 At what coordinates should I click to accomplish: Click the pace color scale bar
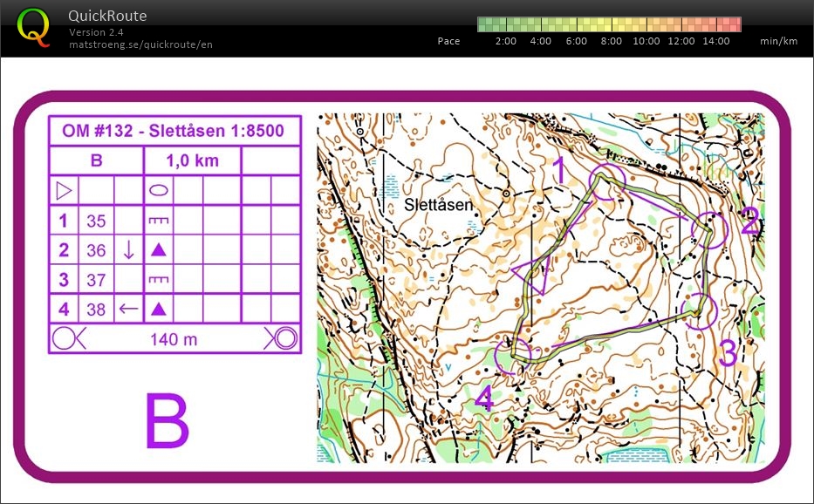click(609, 24)
